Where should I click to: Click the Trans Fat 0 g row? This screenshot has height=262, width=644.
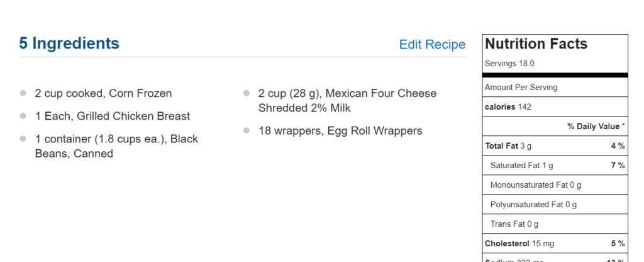pyautogui.click(x=555, y=224)
